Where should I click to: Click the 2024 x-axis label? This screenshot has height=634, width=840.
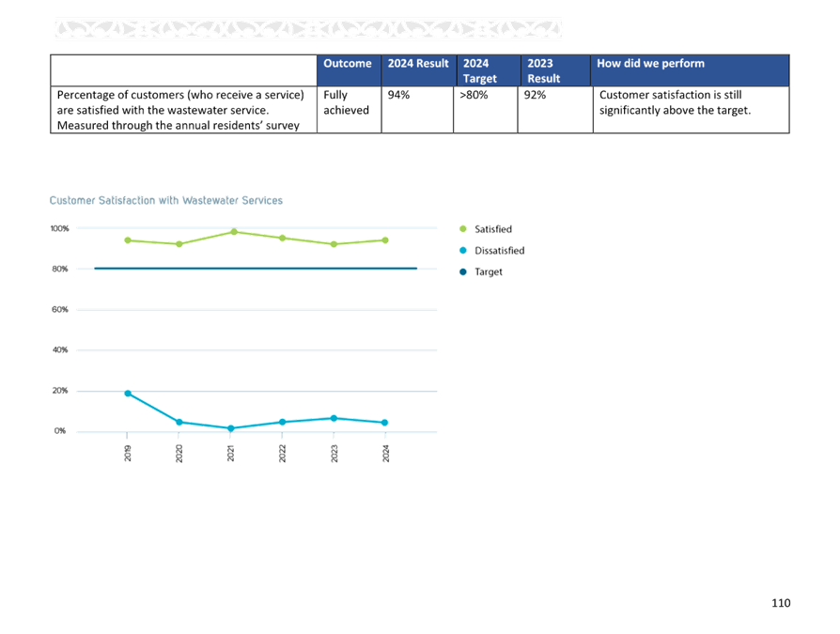point(385,453)
